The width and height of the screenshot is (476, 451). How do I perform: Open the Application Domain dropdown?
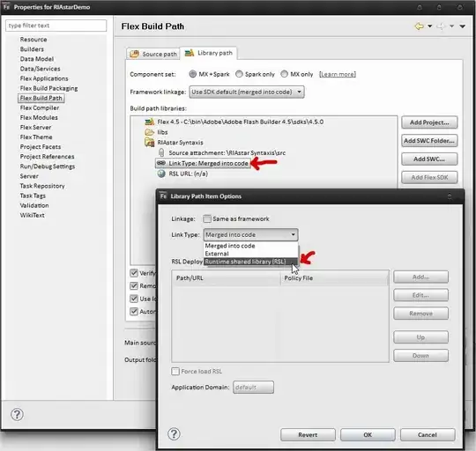(253, 388)
